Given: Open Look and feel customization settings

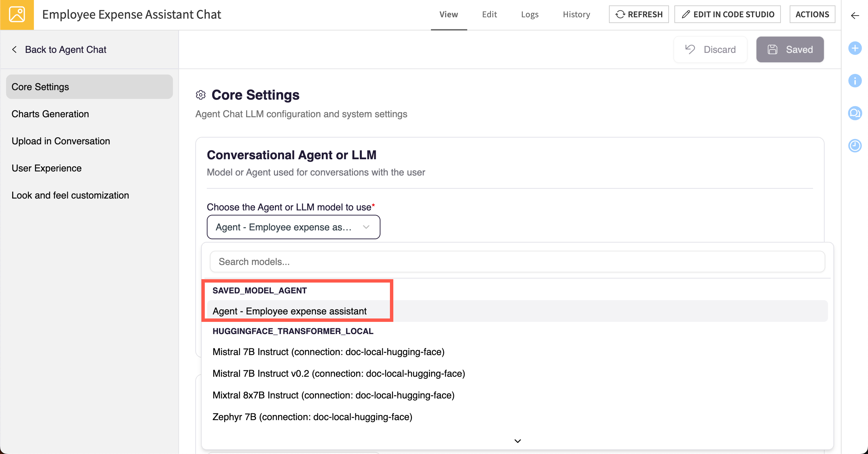Looking at the screenshot, I should click(x=90, y=195).
